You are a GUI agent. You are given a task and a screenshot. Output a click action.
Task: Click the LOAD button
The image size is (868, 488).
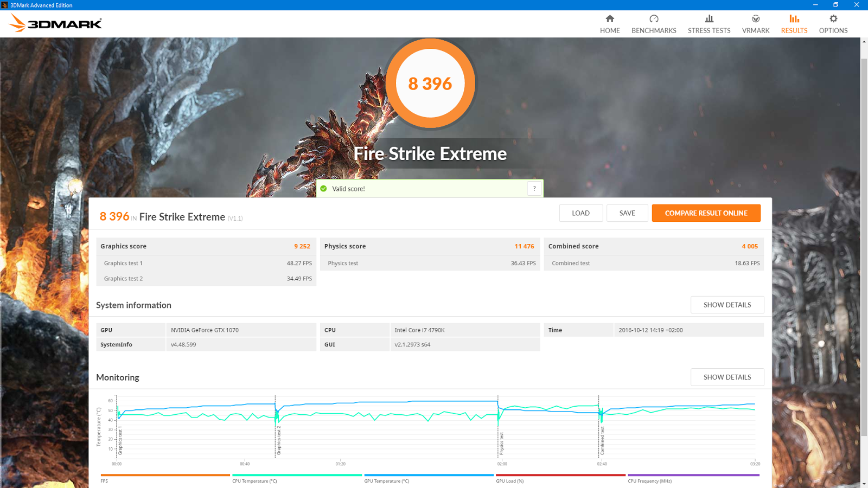(x=580, y=213)
